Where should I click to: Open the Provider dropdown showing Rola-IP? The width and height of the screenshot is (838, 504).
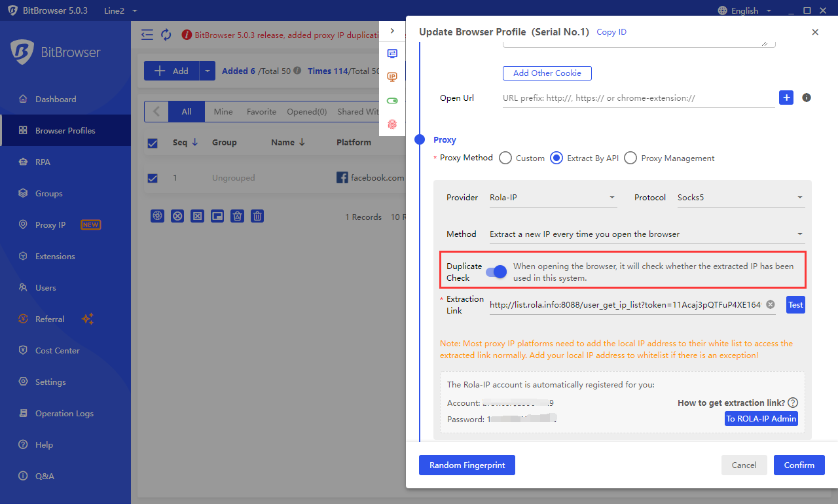tap(553, 198)
